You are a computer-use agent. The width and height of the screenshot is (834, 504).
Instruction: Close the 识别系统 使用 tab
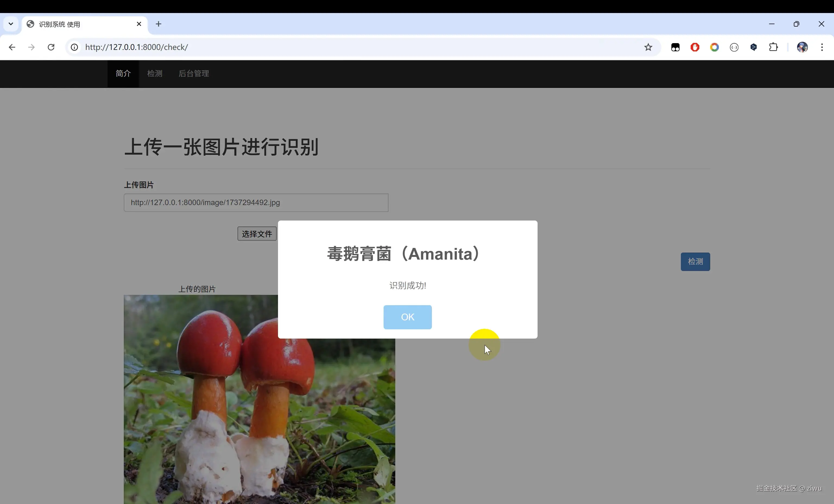139,24
